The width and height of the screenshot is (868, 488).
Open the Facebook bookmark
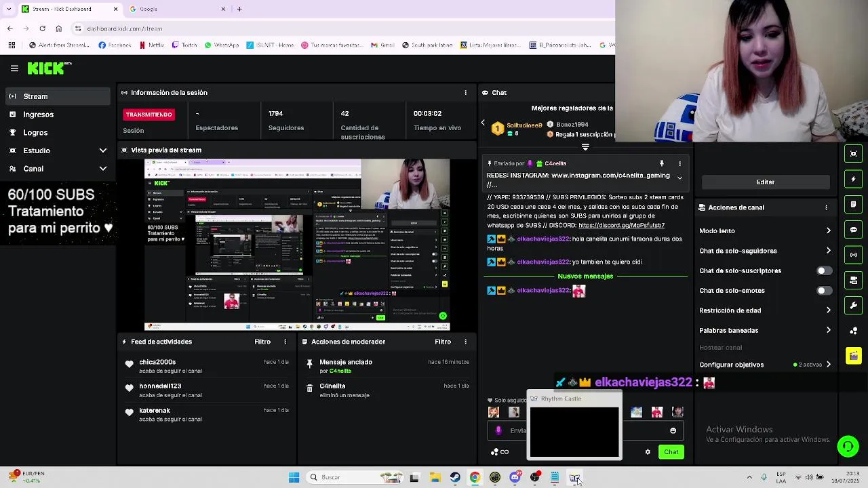coord(115,45)
